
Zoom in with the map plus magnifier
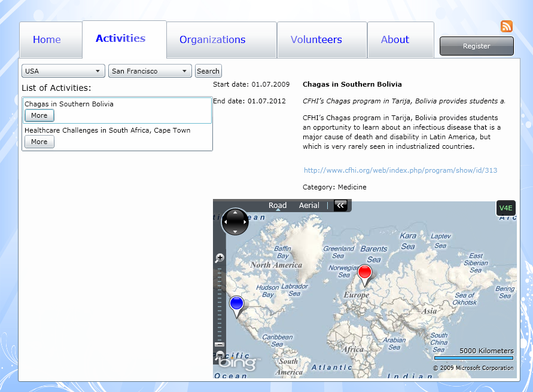220,258
